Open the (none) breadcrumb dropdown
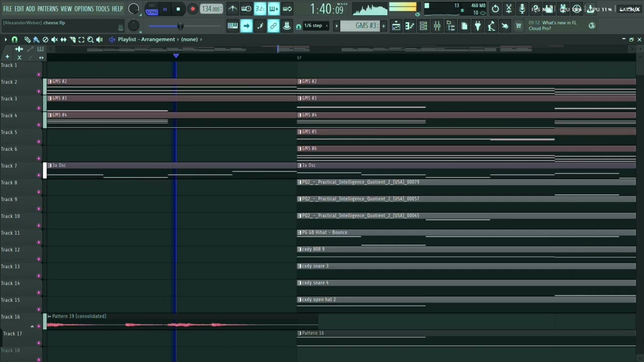This screenshot has height=362, width=644. click(189, 39)
